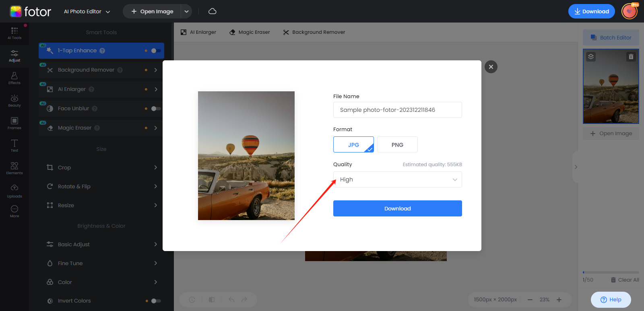Screen dimensions: 644x311
Task: Open the AI Tools sidebar panel
Action: (14, 33)
